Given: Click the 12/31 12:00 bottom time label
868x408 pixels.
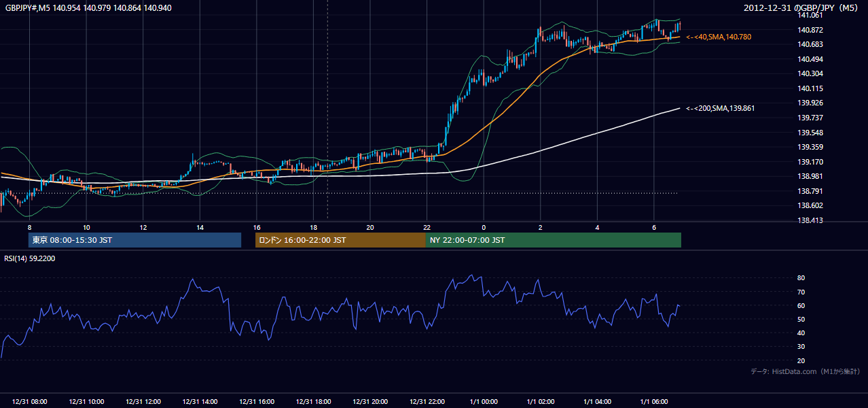Looking at the screenshot, I should [143, 402].
